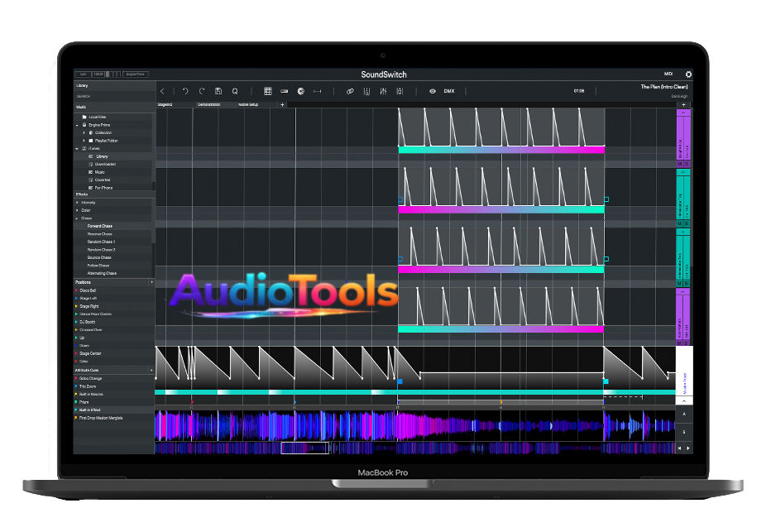Click the S button beside waveform
The image size is (771, 532).
click(684, 432)
